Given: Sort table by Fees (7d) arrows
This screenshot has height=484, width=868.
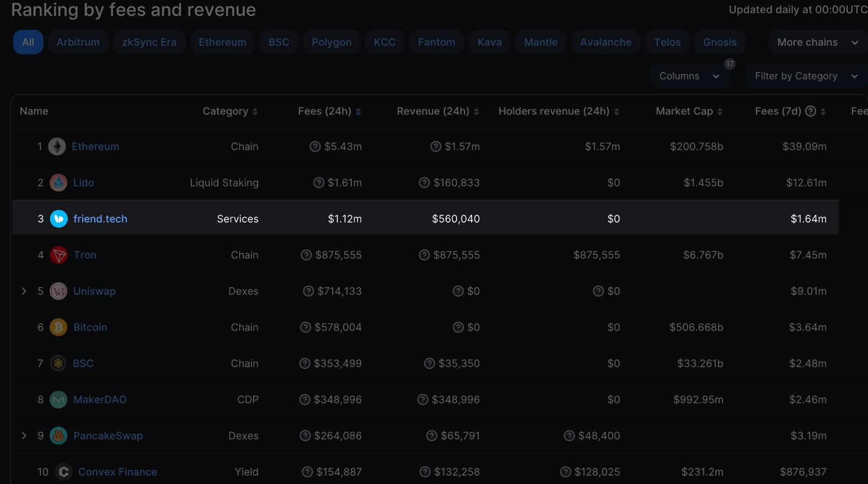Looking at the screenshot, I should tap(823, 112).
